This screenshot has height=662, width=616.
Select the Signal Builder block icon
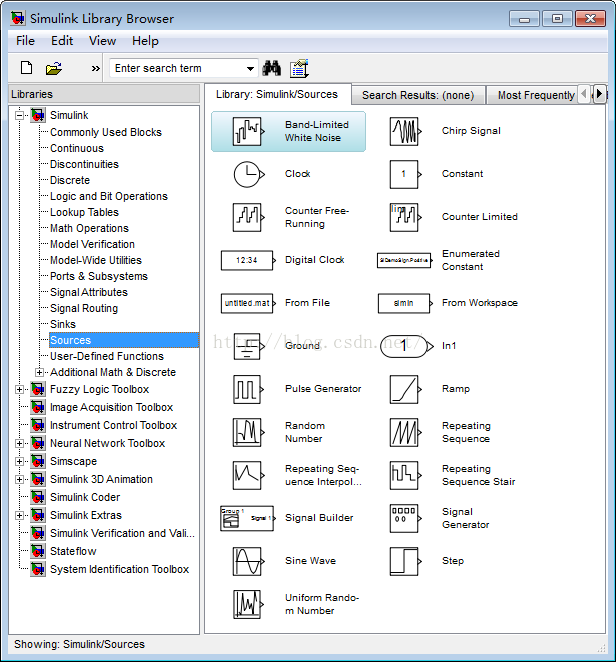click(x=248, y=518)
